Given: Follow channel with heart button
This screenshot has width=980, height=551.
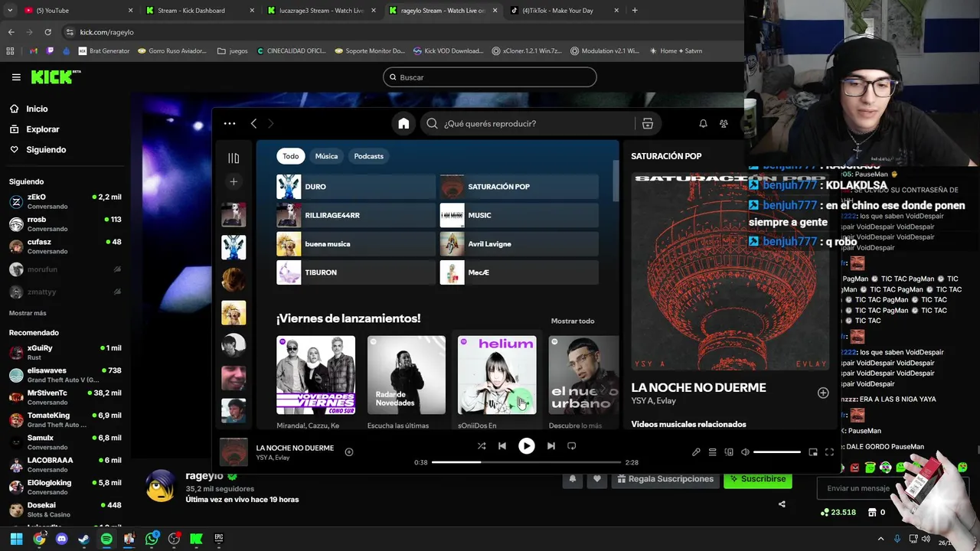Looking at the screenshot, I should click(x=597, y=479).
